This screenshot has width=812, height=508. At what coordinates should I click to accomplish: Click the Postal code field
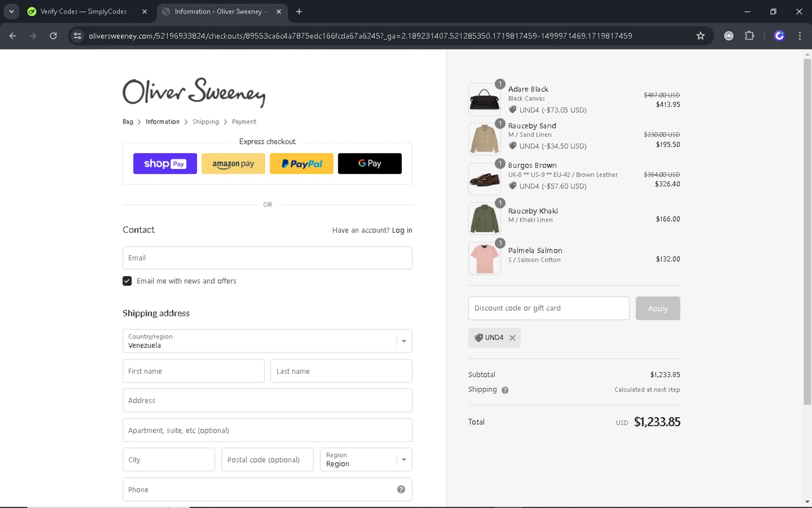(267, 459)
